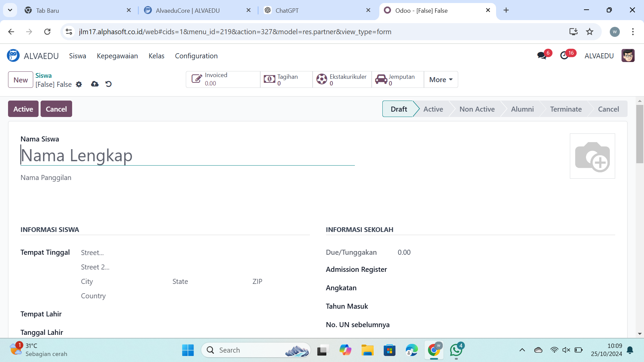The image size is (644, 362).
Task: Click the purple Active button
Action: point(23,109)
